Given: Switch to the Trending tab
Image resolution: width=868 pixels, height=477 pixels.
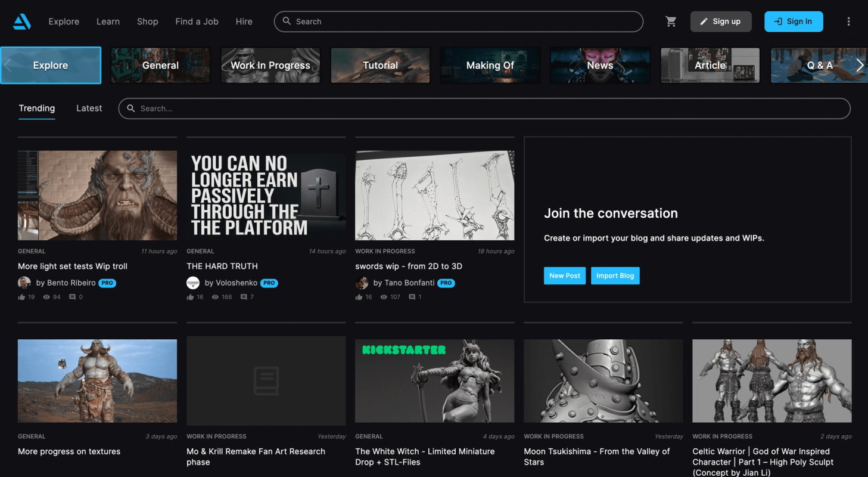Looking at the screenshot, I should pos(37,109).
